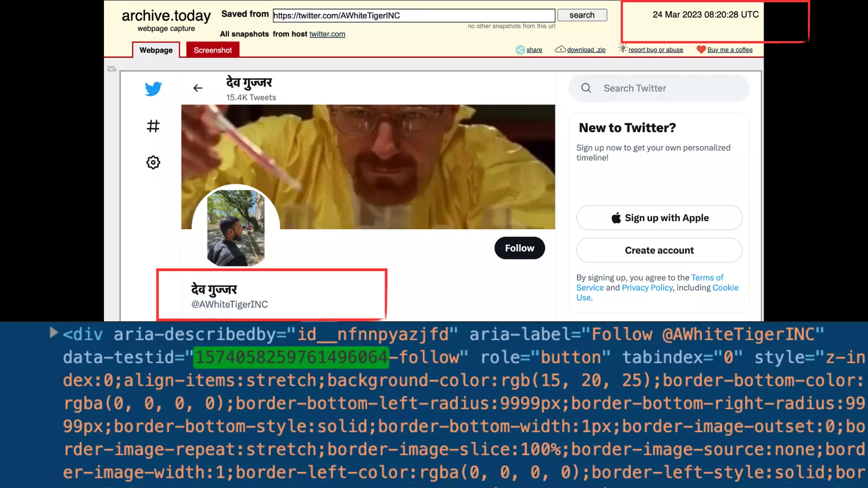Image resolution: width=868 pixels, height=488 pixels.
Task: Open the circular profile avatar photo
Action: pyautogui.click(x=236, y=228)
